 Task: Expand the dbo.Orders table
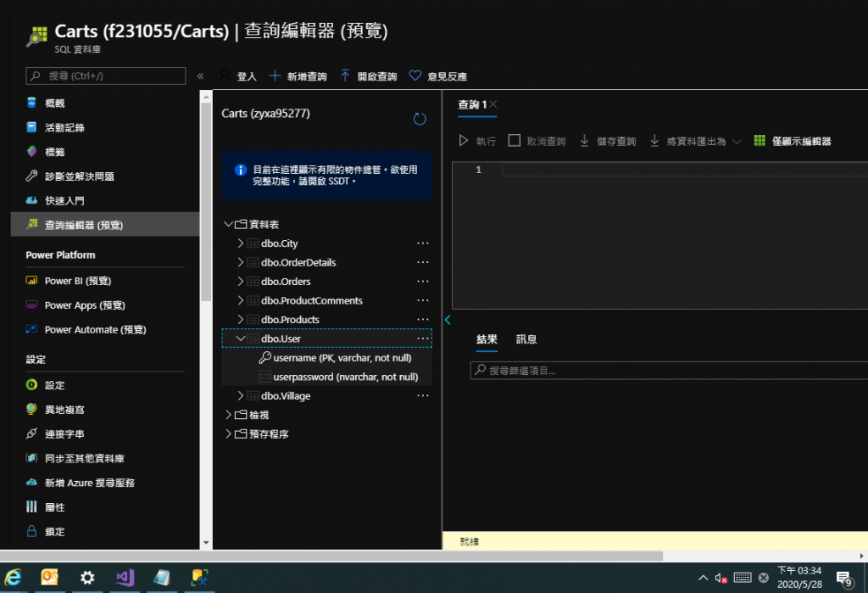tap(240, 281)
